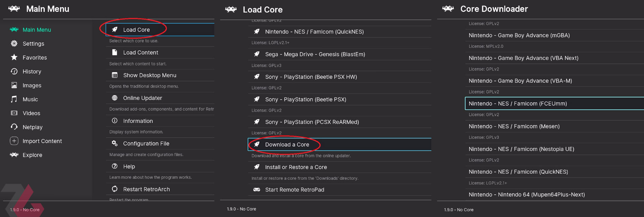The image size is (644, 217).
Task: Click the Settings gear icon in sidebar
Action: coord(14,44)
